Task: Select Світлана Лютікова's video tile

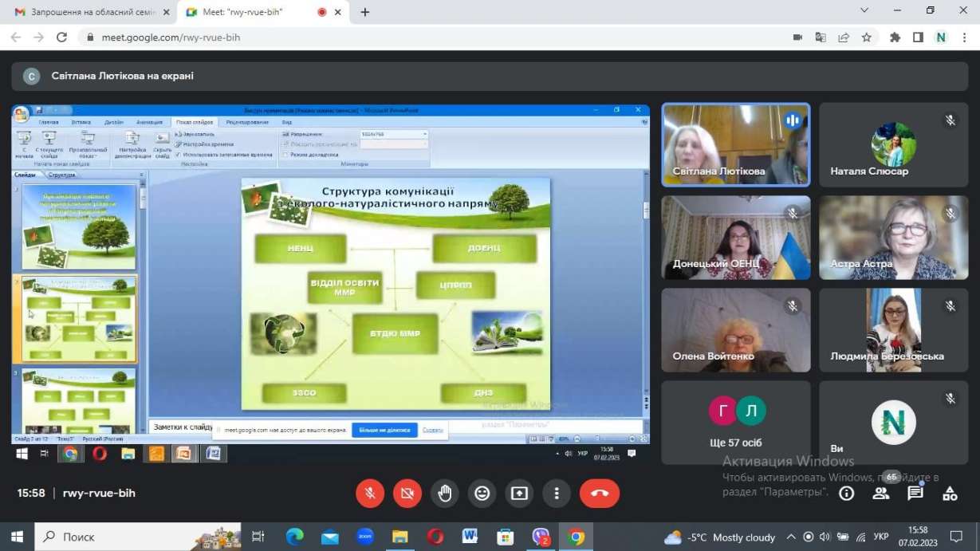Action: pyautogui.click(x=736, y=144)
